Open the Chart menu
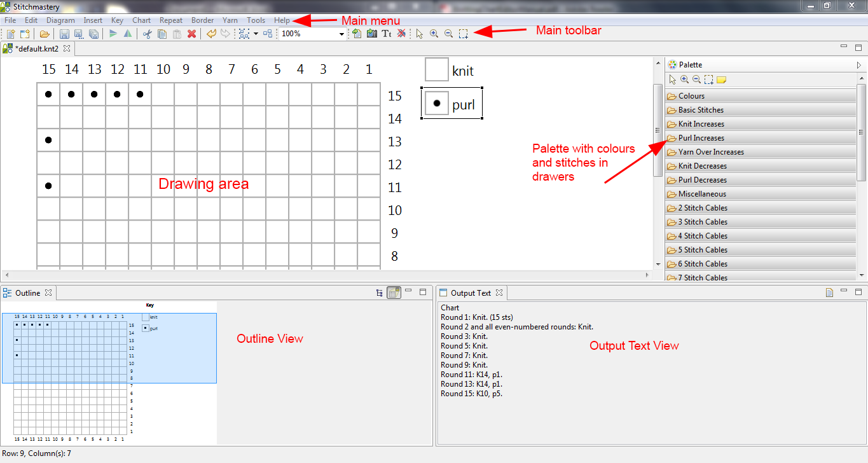Viewport: 868px width, 463px height. click(x=141, y=20)
